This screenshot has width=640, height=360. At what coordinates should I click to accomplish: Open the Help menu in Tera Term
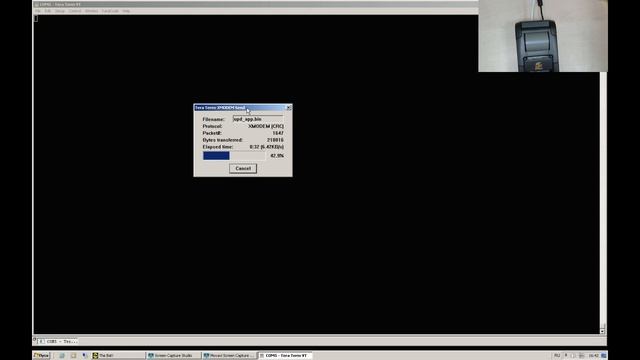pos(126,11)
